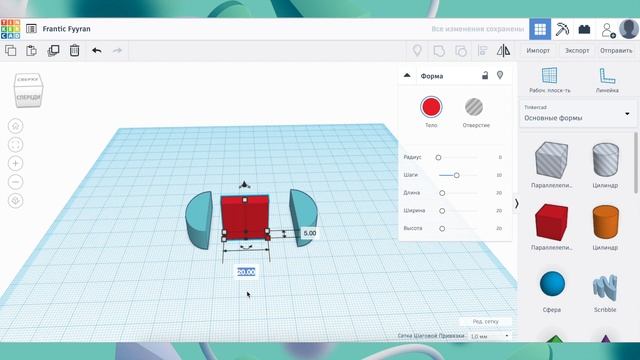Click the Радиус slider handle
This screenshot has height=360, width=640.
pos(438,157)
